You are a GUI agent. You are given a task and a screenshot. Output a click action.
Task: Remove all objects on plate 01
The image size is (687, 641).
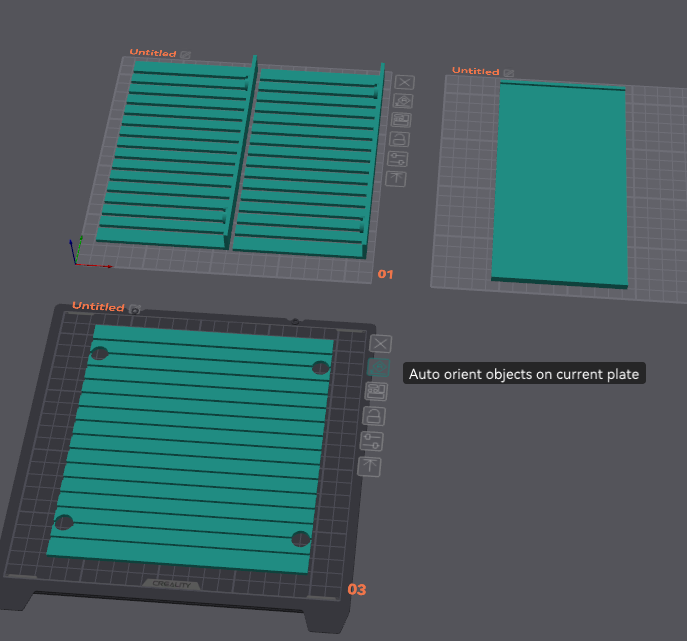(x=404, y=82)
